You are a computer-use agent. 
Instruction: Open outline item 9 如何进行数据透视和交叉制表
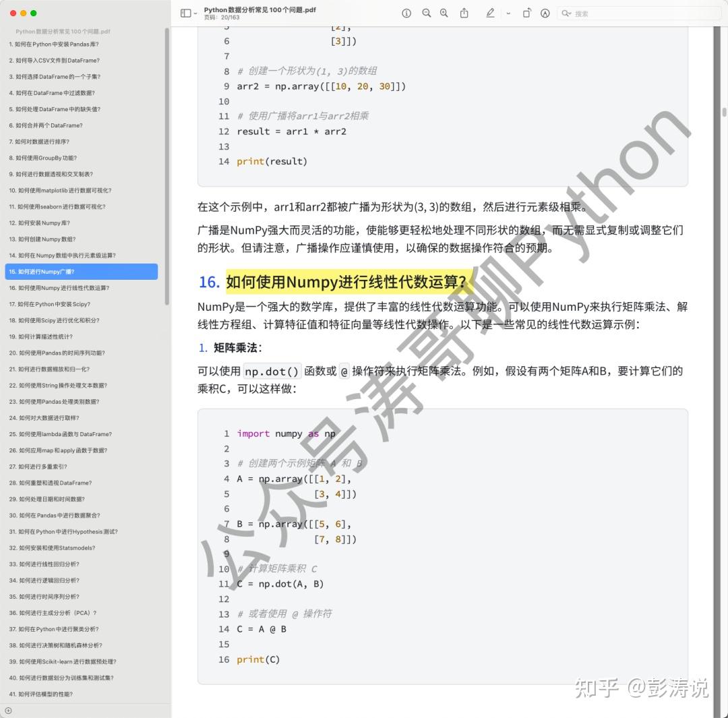point(51,174)
